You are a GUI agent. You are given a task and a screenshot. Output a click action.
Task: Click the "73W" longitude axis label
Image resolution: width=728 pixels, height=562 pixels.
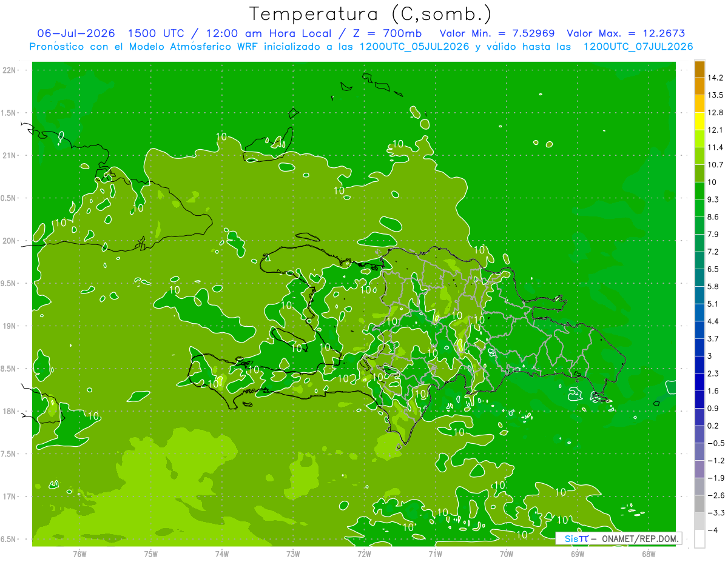pyautogui.click(x=293, y=554)
